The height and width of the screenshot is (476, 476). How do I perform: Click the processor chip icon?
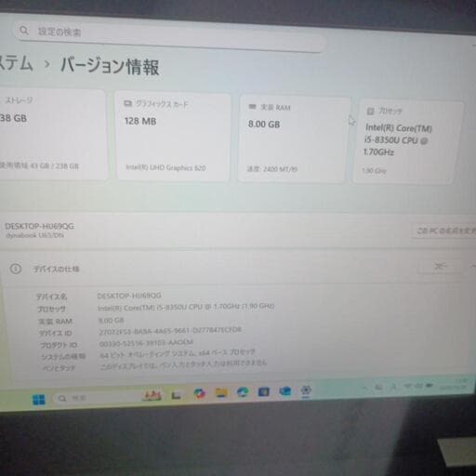(x=370, y=111)
